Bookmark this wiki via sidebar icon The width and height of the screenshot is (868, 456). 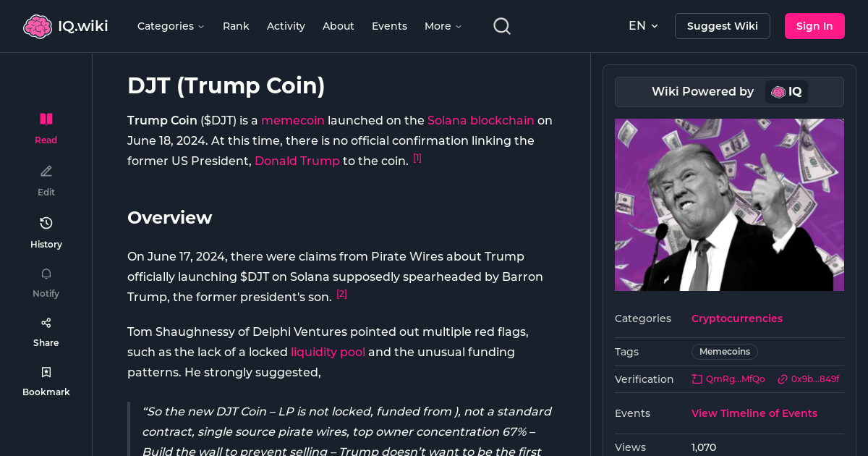click(x=46, y=371)
